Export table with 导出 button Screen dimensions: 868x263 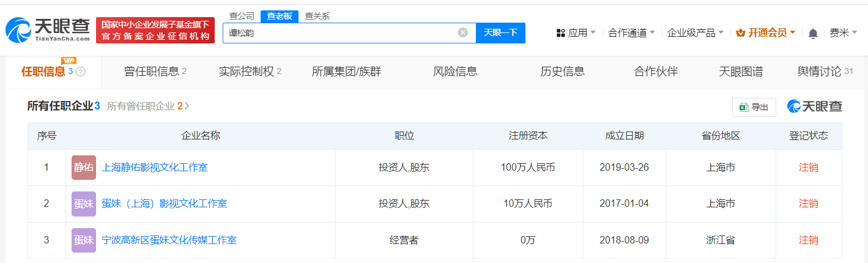754,107
